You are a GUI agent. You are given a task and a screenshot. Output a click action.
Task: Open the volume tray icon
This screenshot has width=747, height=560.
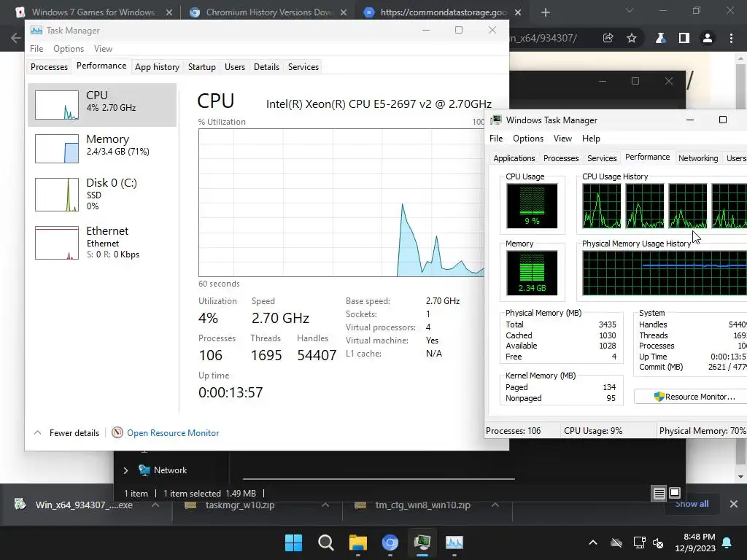pyautogui.click(x=658, y=542)
